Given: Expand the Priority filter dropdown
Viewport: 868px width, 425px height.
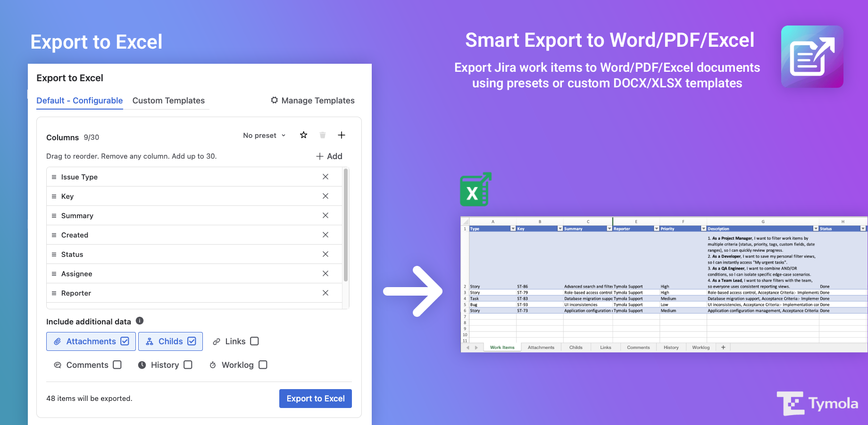Looking at the screenshot, I should (703, 229).
